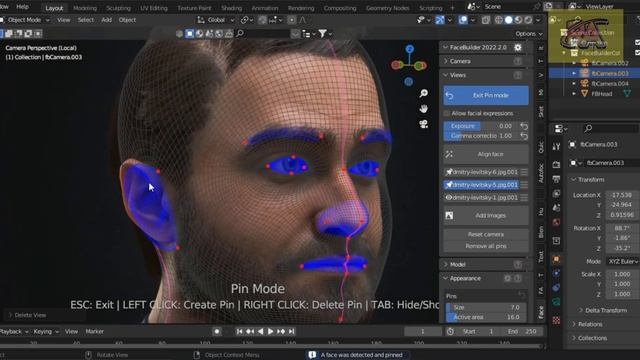This screenshot has width=640, height=360.
Task: Expand the Camera panel
Action: [x=446, y=61]
